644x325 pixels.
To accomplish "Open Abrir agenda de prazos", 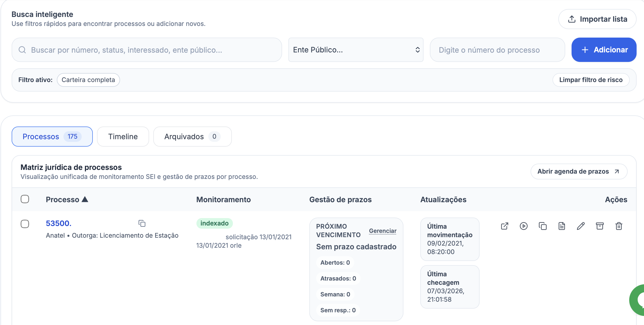I will [x=579, y=171].
